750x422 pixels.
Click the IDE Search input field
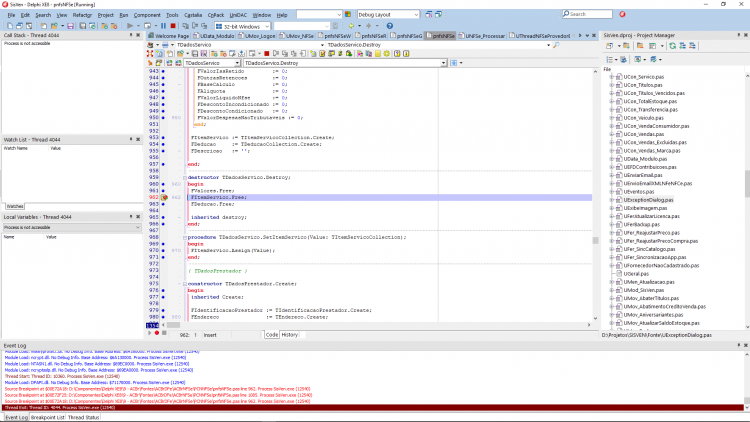tap(587, 14)
